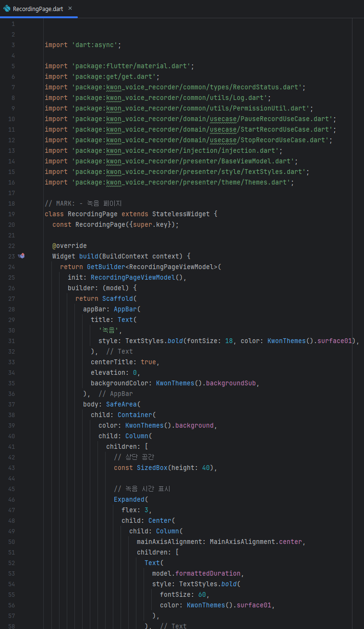
Task: Close the RecordingPage.dart tab
Action: pos(70,9)
